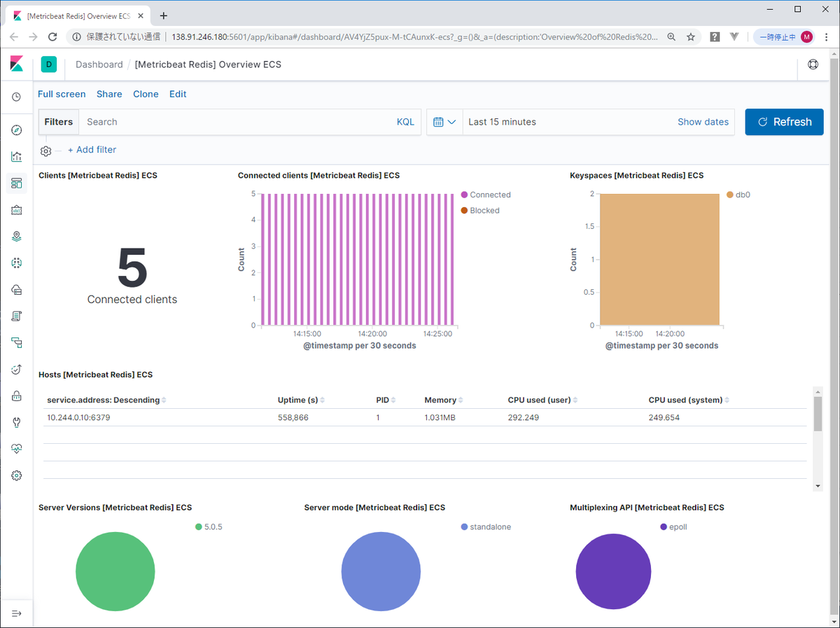Click the paused sync button 一時停止中
The image size is (840, 628).
[784, 37]
